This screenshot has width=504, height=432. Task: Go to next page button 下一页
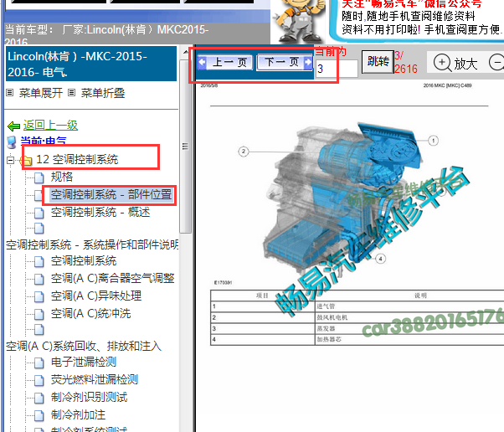click(x=285, y=62)
